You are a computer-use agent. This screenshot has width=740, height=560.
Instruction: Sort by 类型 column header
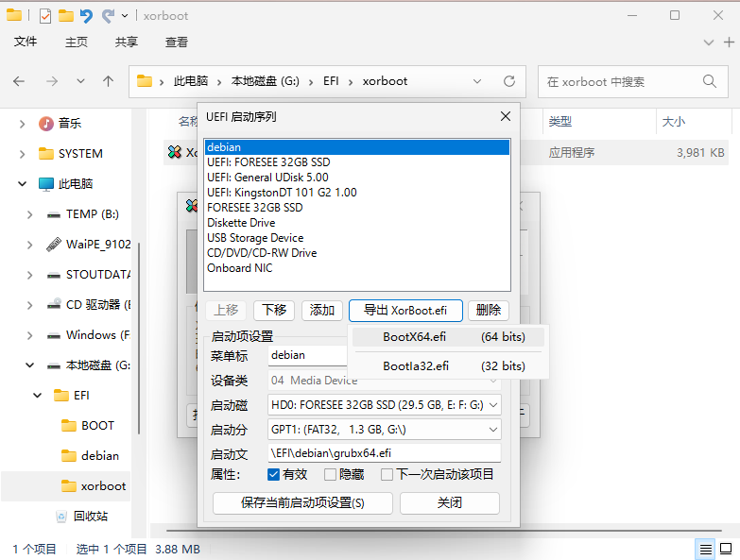(559, 122)
